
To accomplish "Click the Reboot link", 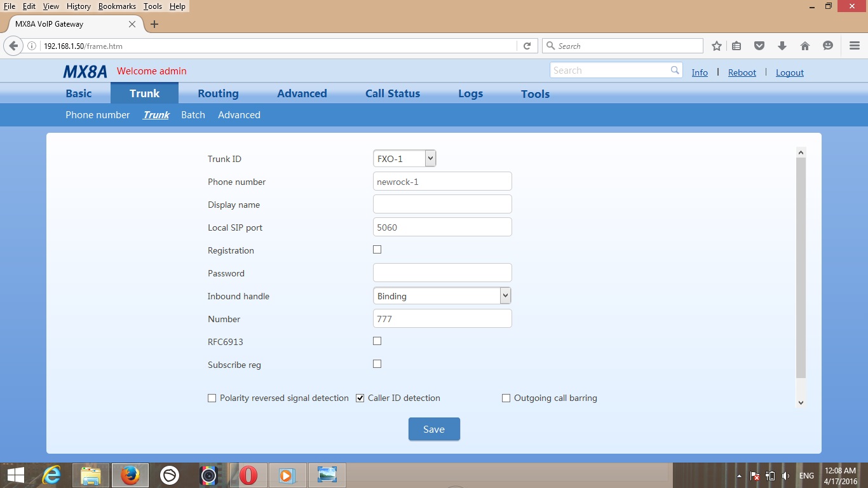I will [742, 72].
